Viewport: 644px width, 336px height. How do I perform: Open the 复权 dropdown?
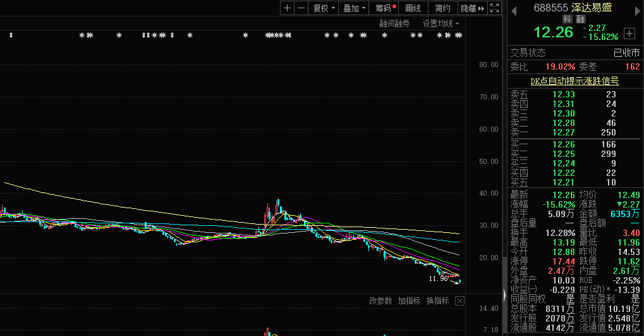pyautogui.click(x=324, y=8)
